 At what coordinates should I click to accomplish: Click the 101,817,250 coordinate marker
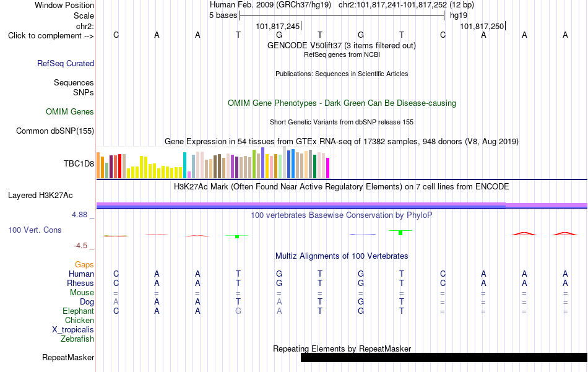pos(482,26)
